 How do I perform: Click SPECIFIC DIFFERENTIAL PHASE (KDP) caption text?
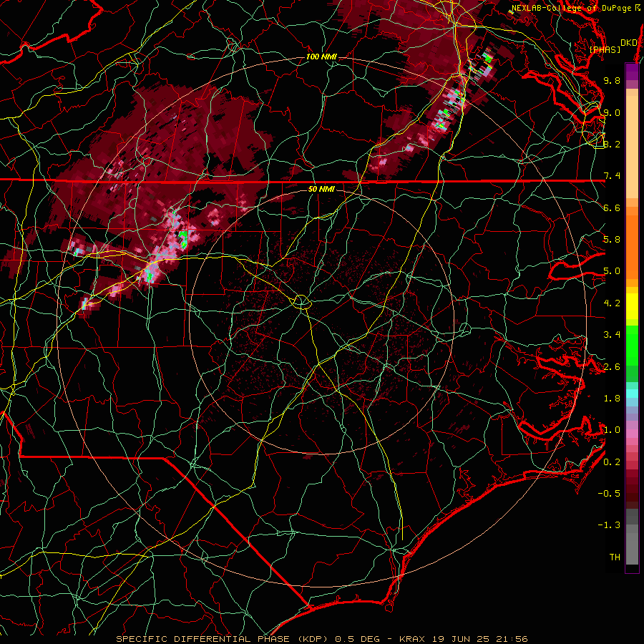[x=223, y=639]
